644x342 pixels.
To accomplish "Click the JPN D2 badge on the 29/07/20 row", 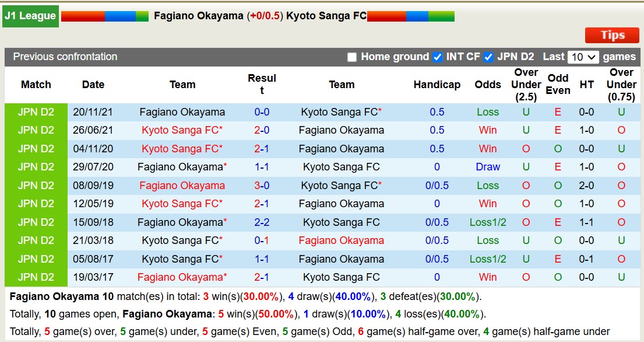I will [36, 167].
